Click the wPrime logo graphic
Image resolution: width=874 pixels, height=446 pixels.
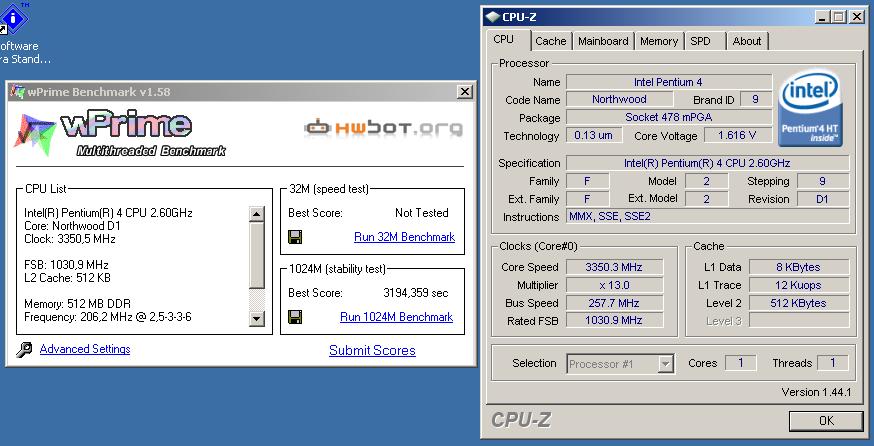click(x=119, y=133)
